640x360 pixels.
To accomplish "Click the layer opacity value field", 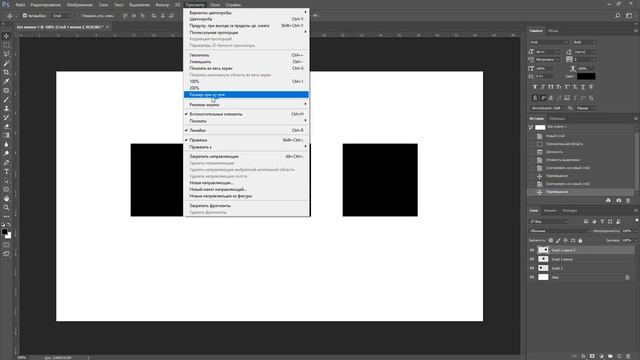I will 627,231.
